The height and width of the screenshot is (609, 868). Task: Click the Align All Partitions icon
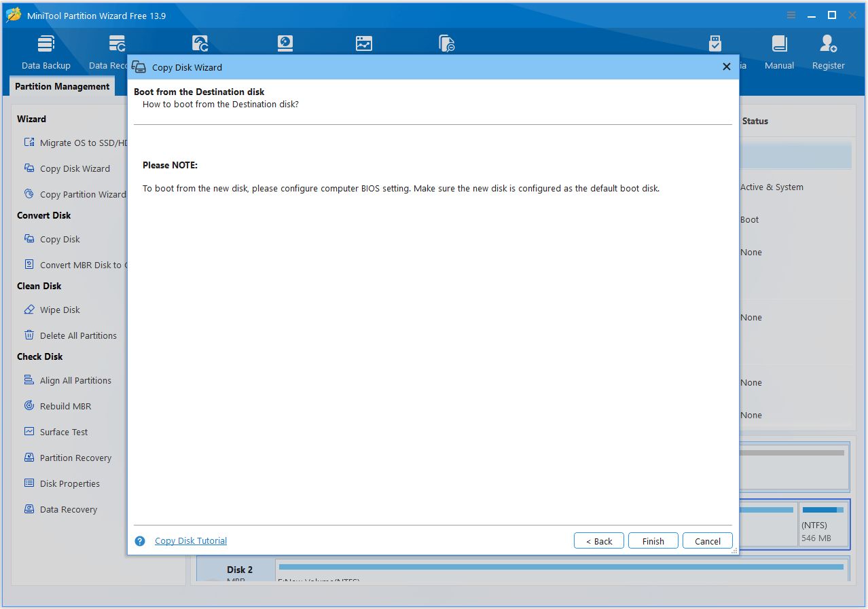(x=29, y=380)
